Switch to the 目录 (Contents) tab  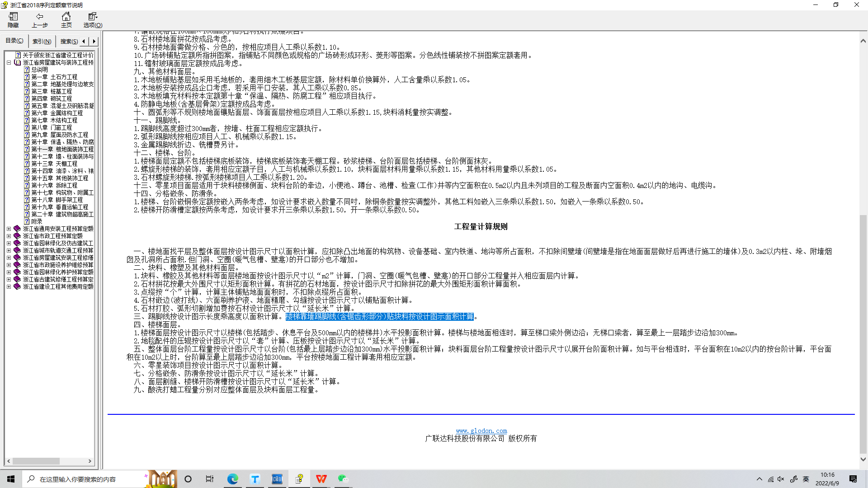(x=14, y=41)
